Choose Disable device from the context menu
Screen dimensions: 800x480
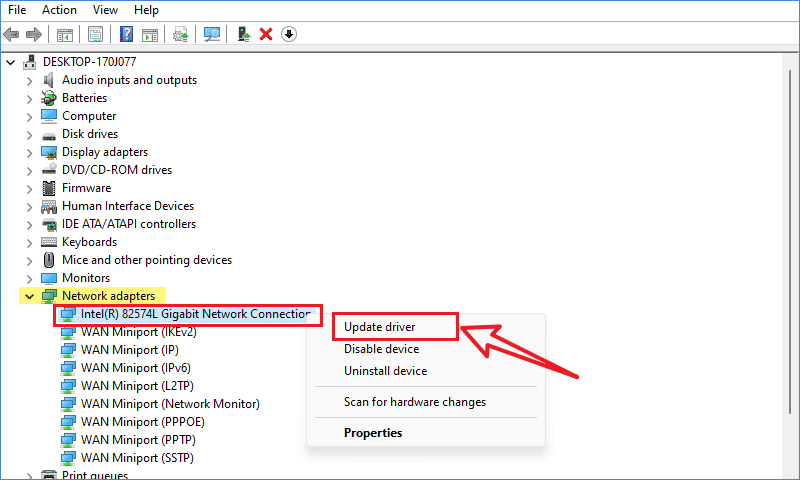[382, 349]
